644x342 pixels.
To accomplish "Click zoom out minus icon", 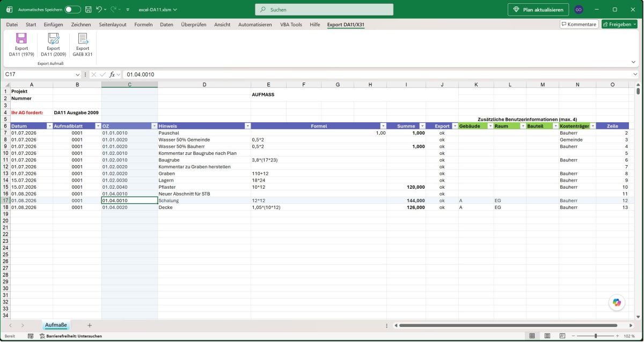I will tap(574, 336).
